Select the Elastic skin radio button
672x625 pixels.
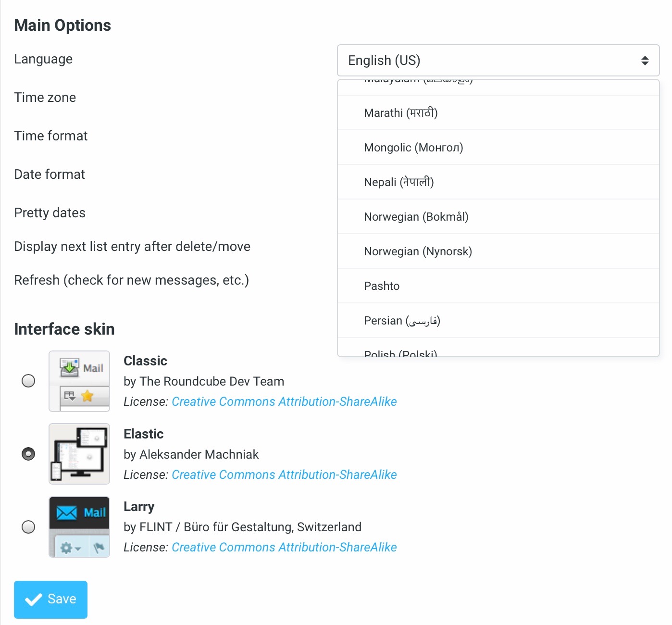(x=28, y=454)
